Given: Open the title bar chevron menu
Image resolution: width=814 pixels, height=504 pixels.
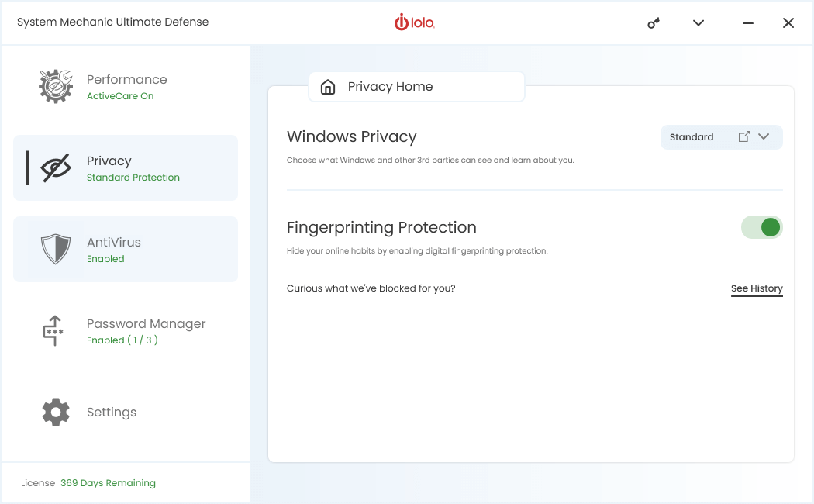Looking at the screenshot, I should (698, 23).
